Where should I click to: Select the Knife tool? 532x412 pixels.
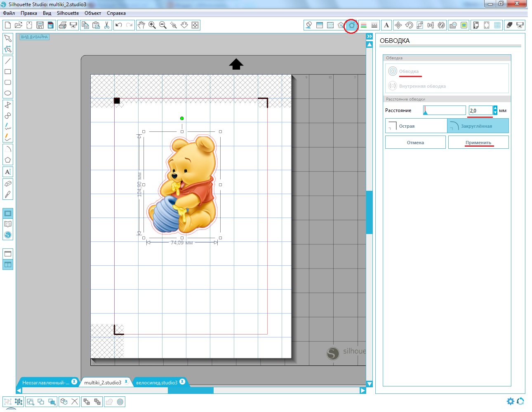pyautogui.click(x=7, y=194)
